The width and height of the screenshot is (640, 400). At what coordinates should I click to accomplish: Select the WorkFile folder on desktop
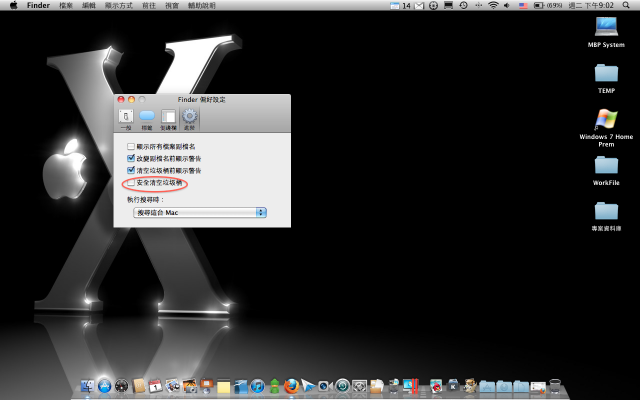coord(606,165)
